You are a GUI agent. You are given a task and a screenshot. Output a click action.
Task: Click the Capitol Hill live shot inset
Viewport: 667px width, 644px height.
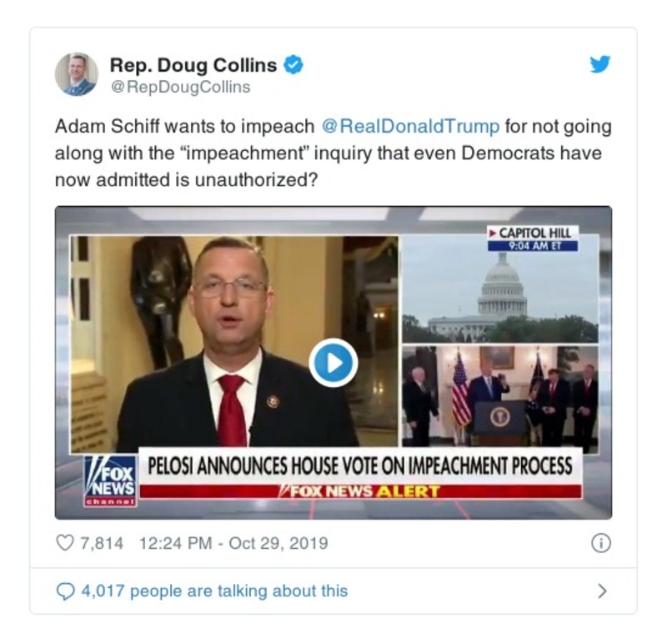tap(500, 289)
